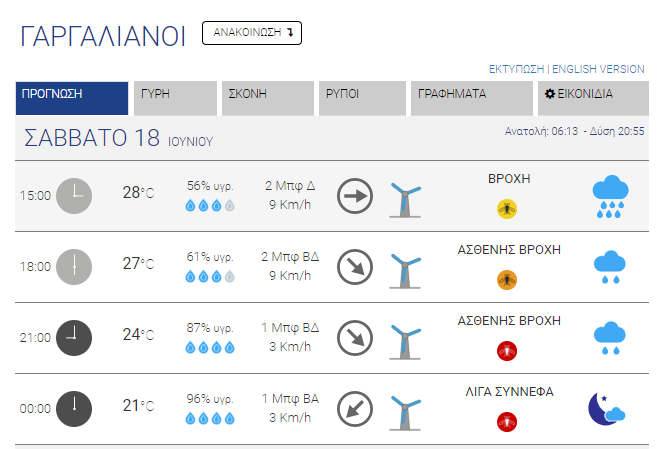Click the humidity droplets for 56% υγρ.
The width and height of the screenshot is (665, 449).
(210, 206)
